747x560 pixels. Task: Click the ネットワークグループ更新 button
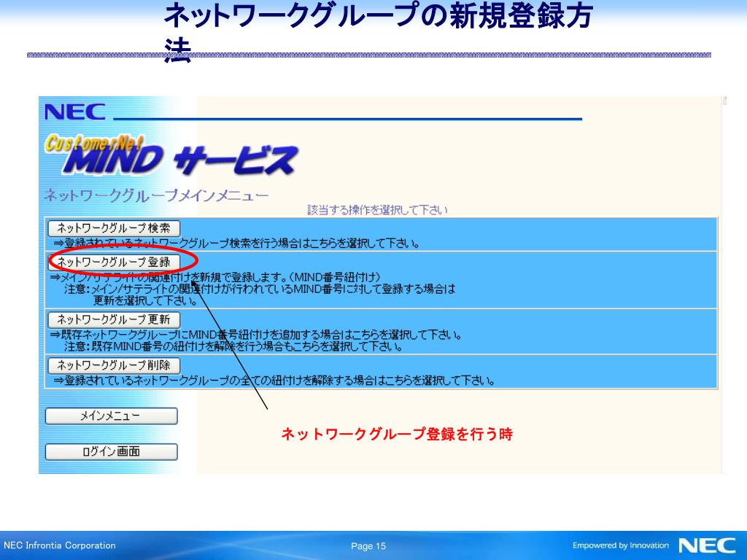pyautogui.click(x=114, y=319)
